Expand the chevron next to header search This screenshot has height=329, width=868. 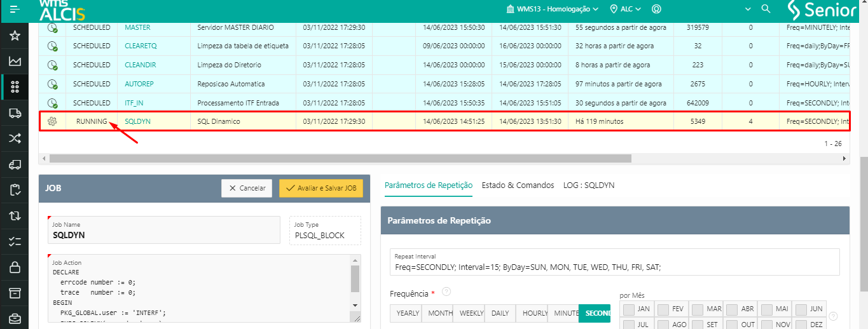click(748, 9)
